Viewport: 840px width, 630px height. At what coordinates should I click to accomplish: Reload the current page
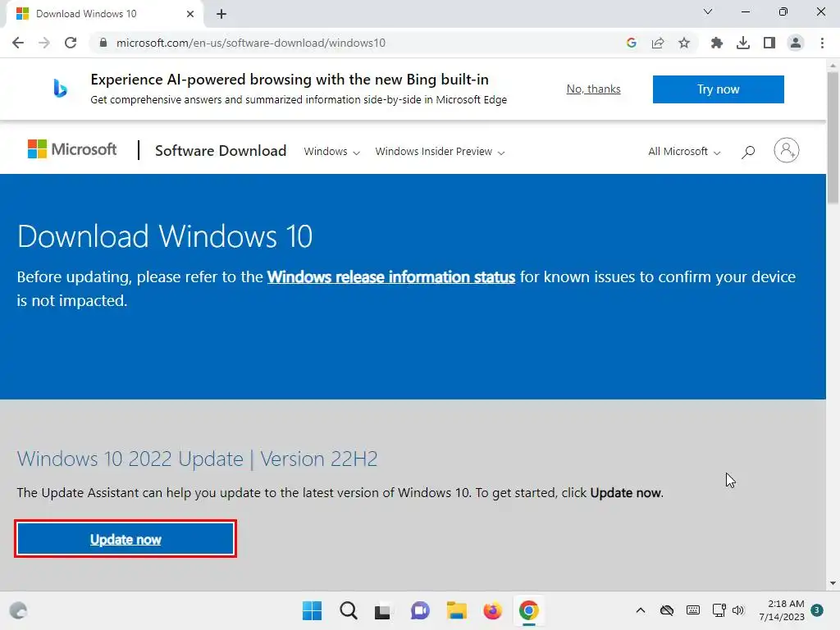pyautogui.click(x=71, y=43)
